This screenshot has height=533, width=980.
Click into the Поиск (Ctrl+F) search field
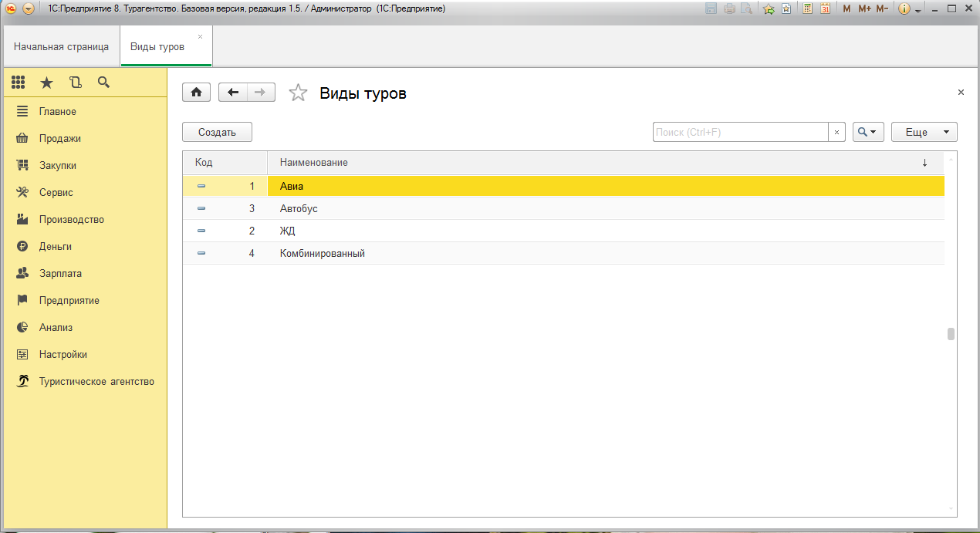[741, 132]
